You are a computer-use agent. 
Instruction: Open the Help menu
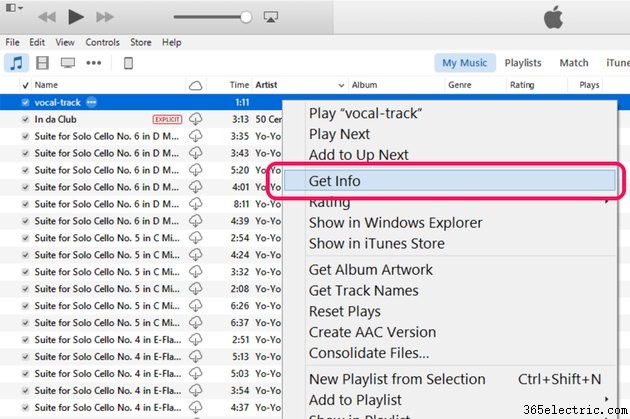point(172,42)
